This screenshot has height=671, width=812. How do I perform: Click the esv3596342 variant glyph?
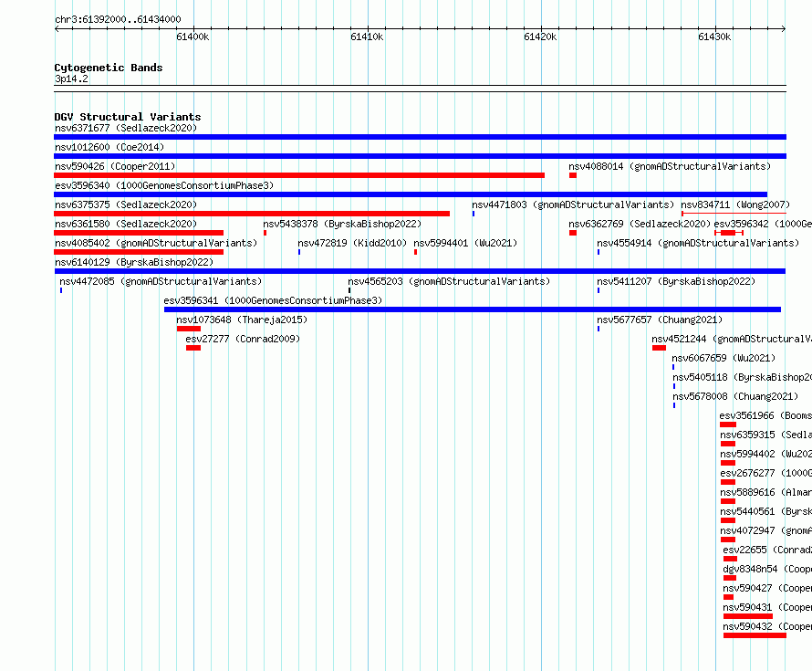729,233
